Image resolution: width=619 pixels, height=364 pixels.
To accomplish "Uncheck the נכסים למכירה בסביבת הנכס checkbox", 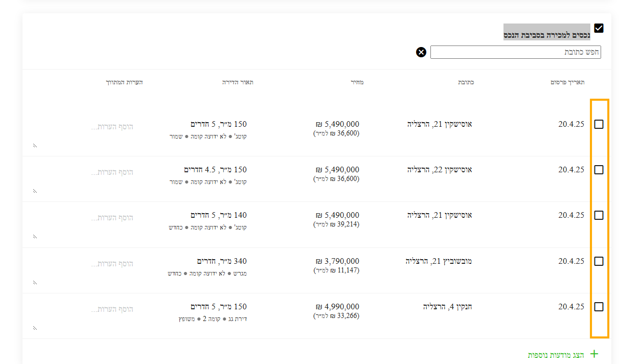I will 599,29.
